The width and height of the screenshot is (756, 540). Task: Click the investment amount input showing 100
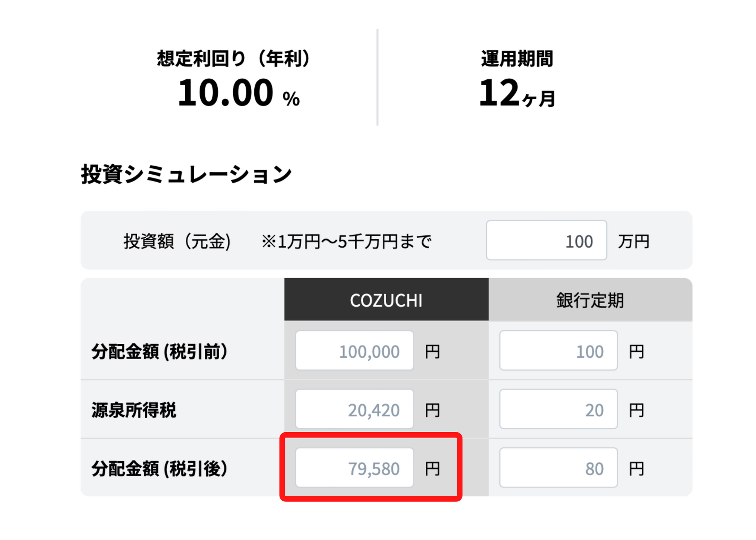tap(545, 241)
